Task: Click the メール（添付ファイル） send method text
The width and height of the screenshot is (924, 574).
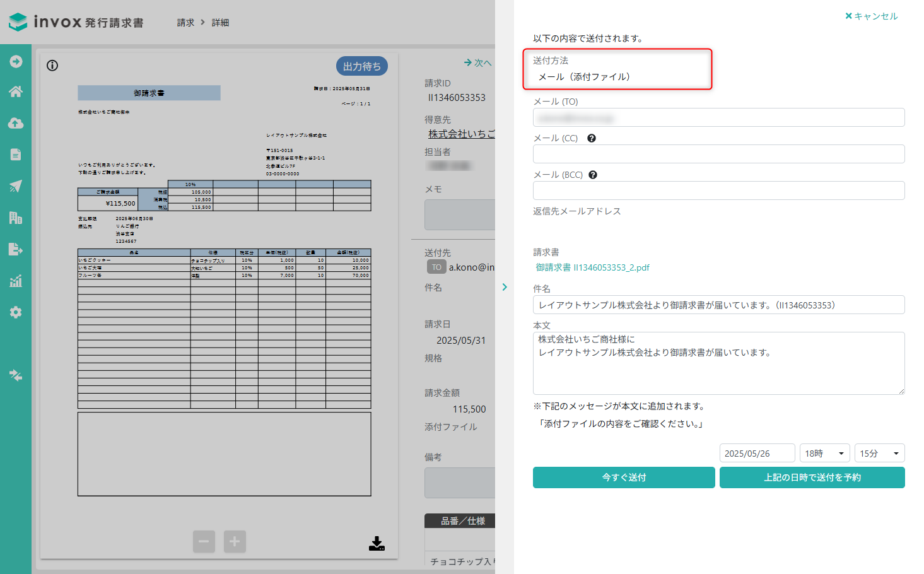Action: click(584, 77)
